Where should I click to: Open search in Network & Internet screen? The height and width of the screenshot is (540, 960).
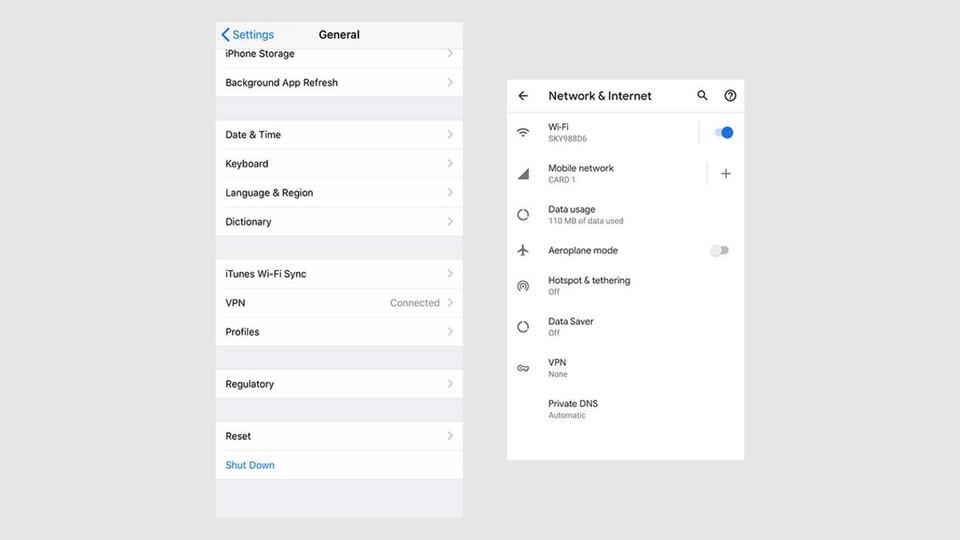tap(702, 96)
